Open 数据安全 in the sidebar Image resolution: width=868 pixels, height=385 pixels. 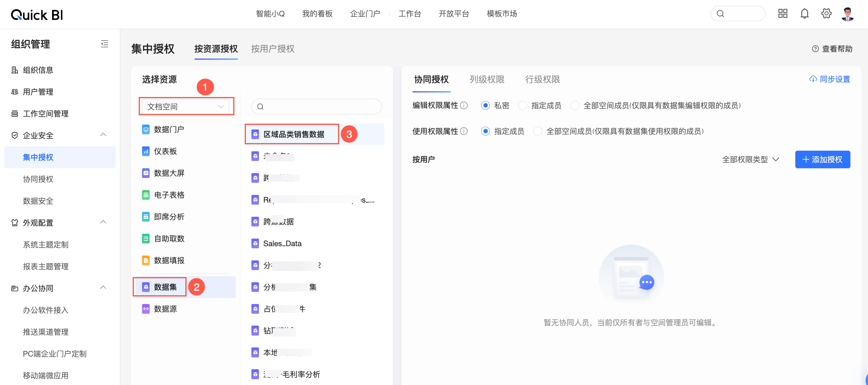pos(38,201)
